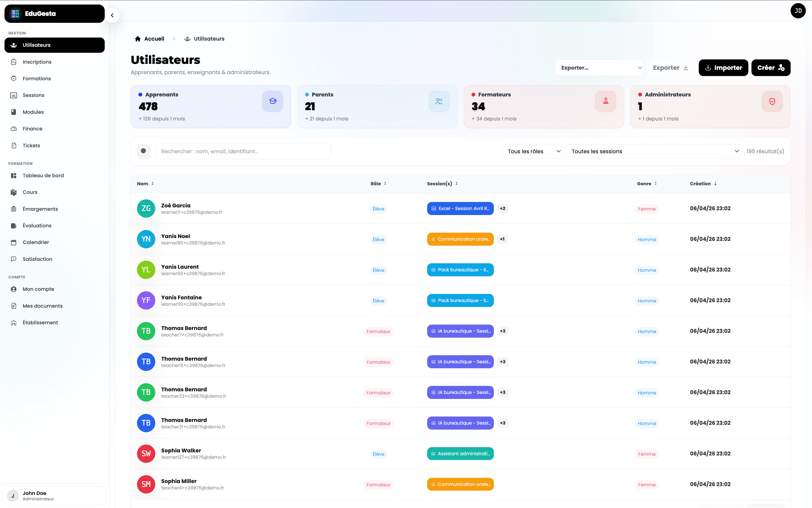Open the Tous les rôles filter dropdown
The height and width of the screenshot is (508, 812).
click(531, 151)
